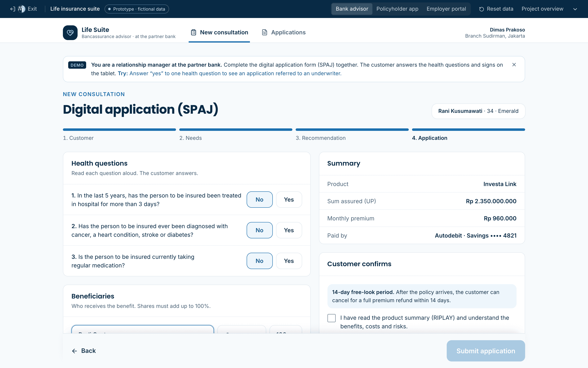588x368 pixels.
Task: Open the New consultation tab
Action: (x=219, y=32)
